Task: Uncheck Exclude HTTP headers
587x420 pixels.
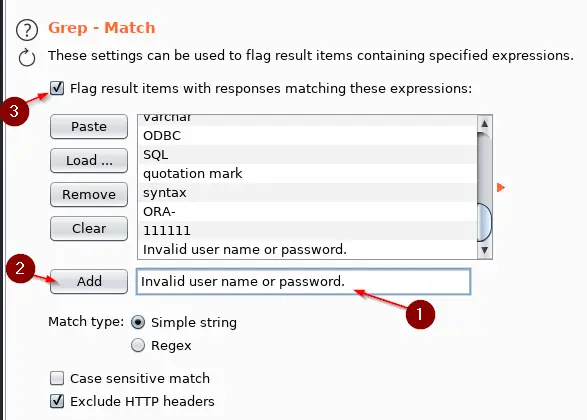Action: (57, 401)
